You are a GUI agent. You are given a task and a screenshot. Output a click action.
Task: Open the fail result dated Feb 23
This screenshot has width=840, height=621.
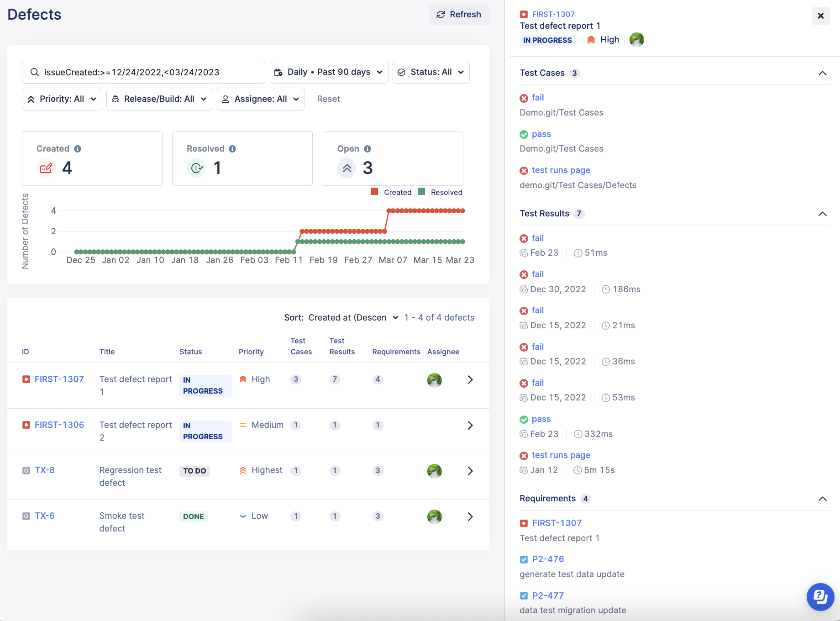coord(538,238)
